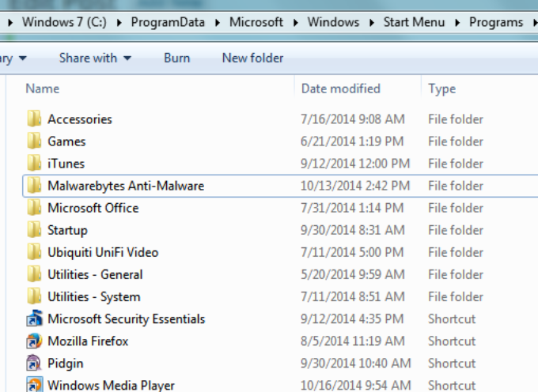The height and width of the screenshot is (392, 538).
Task: Select Ubiquiti UniFi Video name text
Action: 103,252
